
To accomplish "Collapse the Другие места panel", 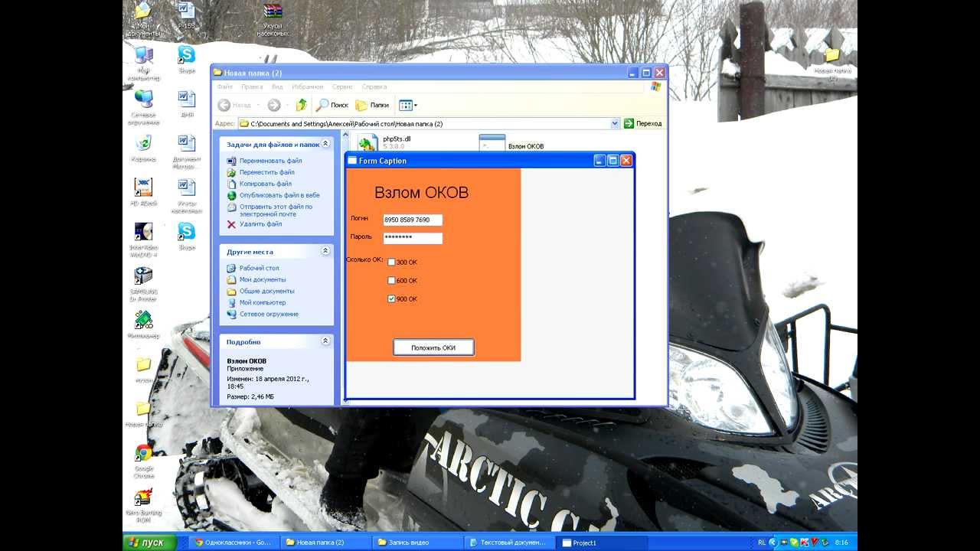I will (x=325, y=251).
